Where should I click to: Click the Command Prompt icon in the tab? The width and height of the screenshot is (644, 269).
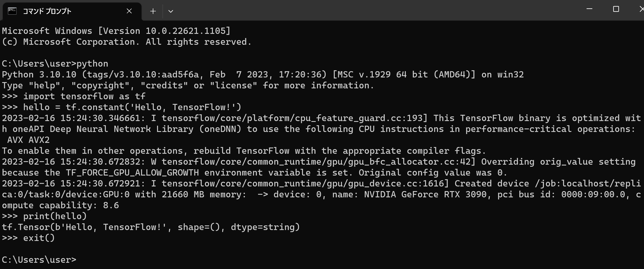12,11
